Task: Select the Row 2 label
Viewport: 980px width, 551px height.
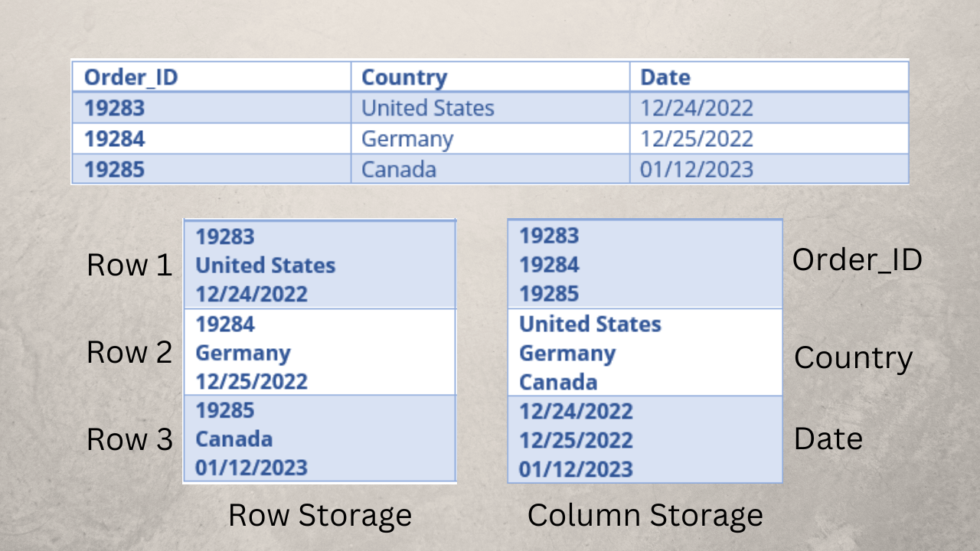Action: pos(129,352)
